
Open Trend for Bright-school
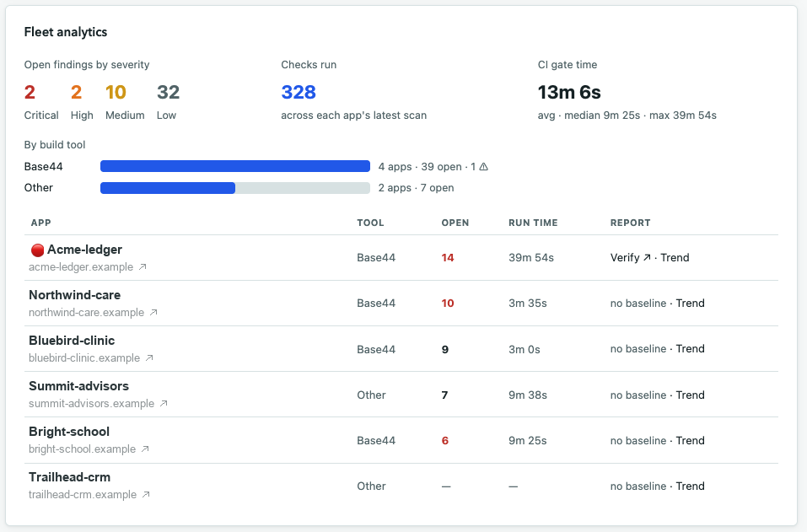tap(690, 440)
